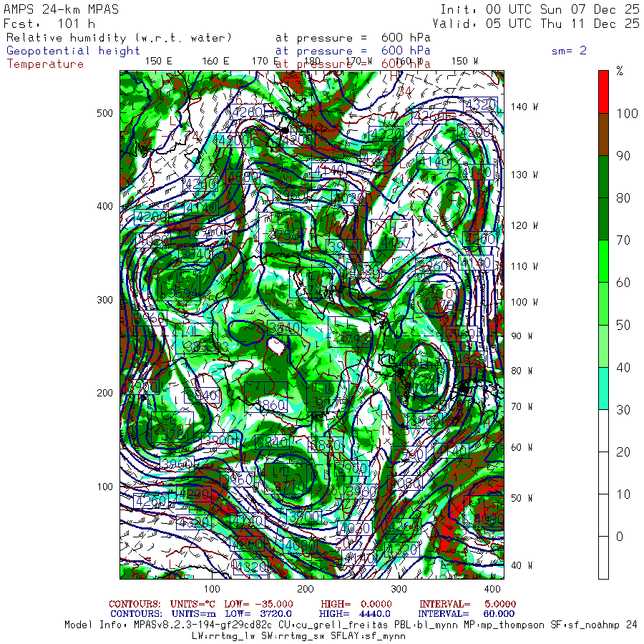This screenshot has height=644, width=644.
Task: Click the '70' colorbar tick label
Action: (x=623, y=240)
